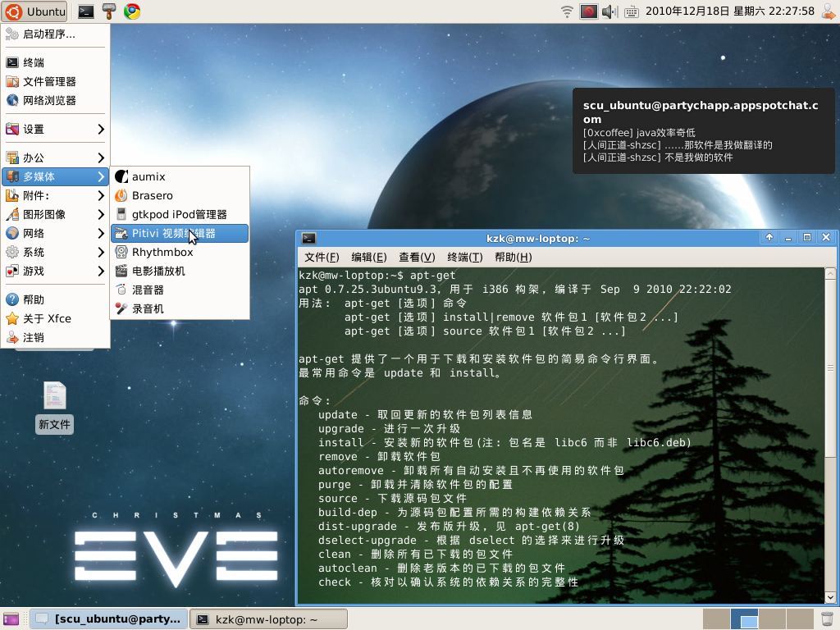
Task: Open the Ubuntu applications menu button
Action: 36,11
